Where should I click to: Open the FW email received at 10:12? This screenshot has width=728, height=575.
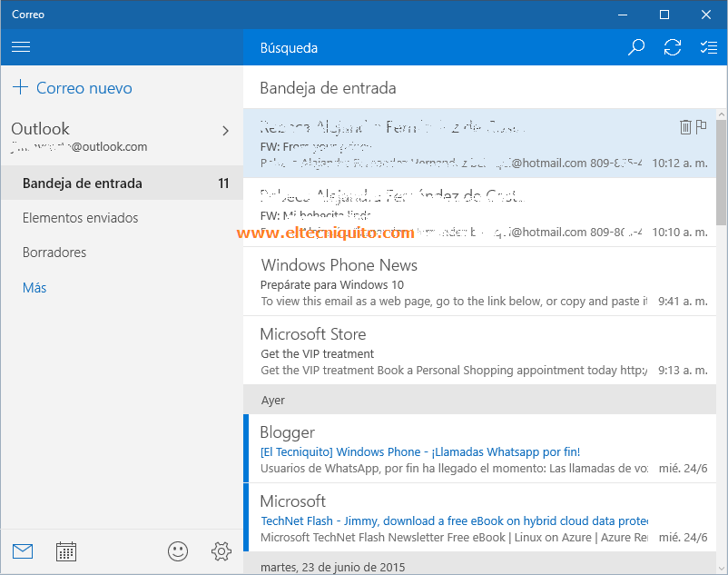pos(479,144)
